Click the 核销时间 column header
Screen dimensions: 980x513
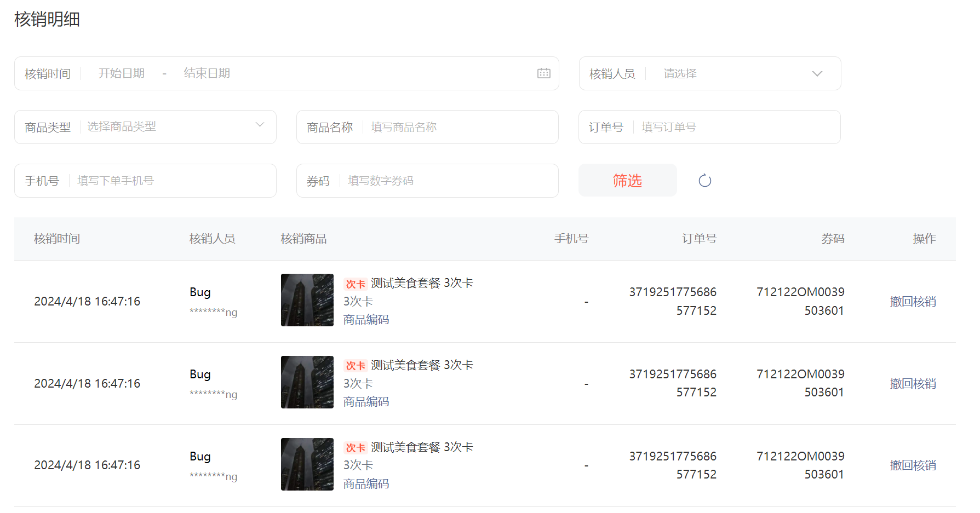[57, 239]
